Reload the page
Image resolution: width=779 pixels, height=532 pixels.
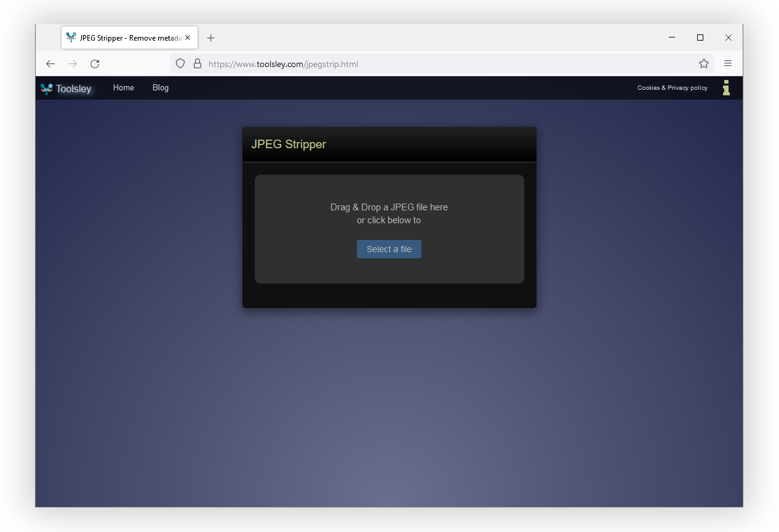[95, 63]
